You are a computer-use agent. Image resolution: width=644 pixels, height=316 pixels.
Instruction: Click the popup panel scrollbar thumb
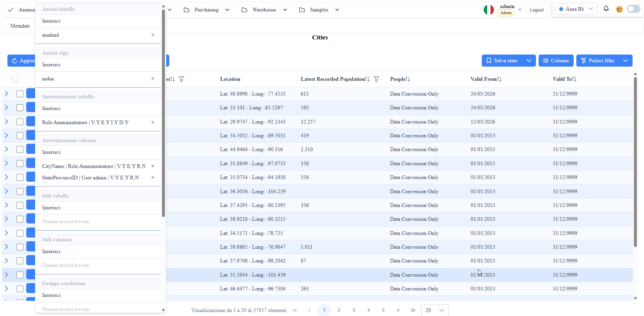163,113
